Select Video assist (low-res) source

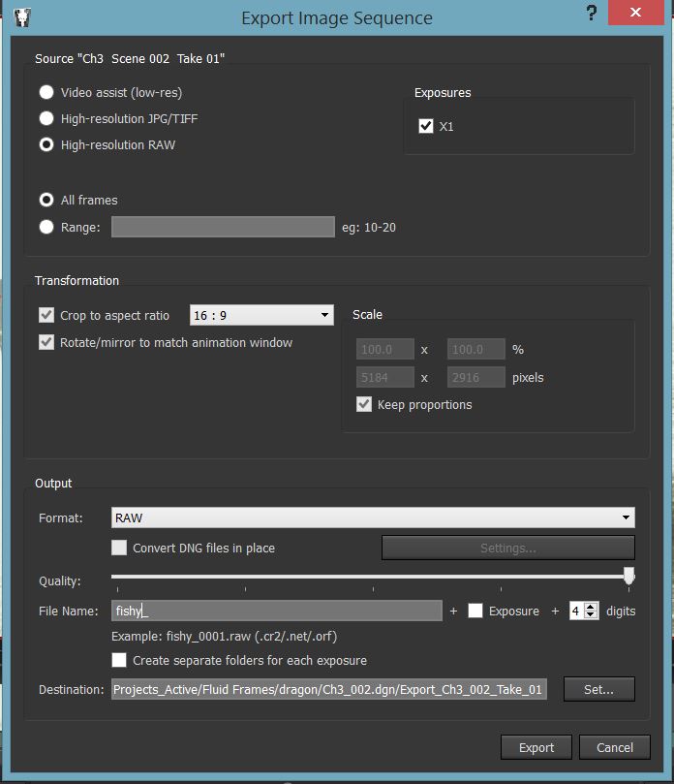click(46, 92)
